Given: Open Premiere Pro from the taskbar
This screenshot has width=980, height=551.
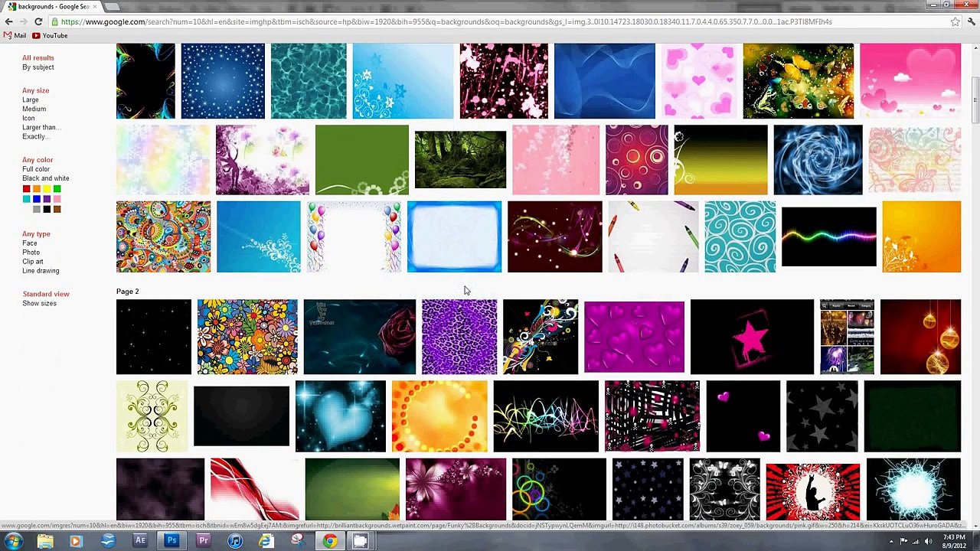Looking at the screenshot, I should (204, 541).
